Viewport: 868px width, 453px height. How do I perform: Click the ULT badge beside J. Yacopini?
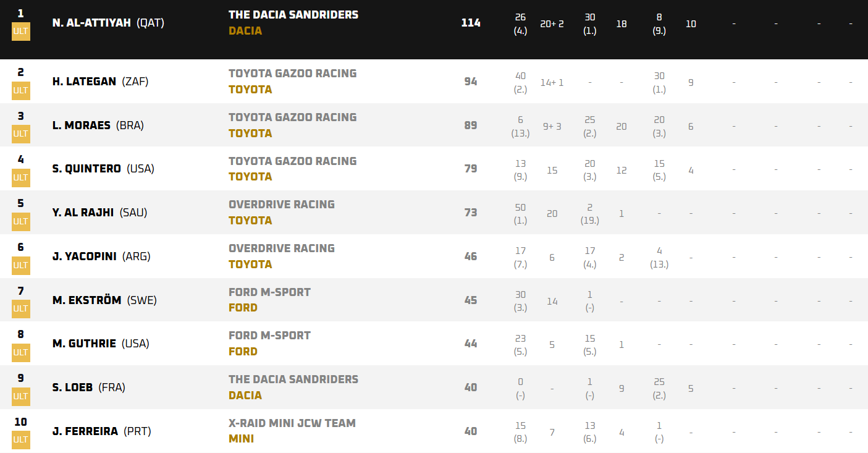(x=20, y=265)
